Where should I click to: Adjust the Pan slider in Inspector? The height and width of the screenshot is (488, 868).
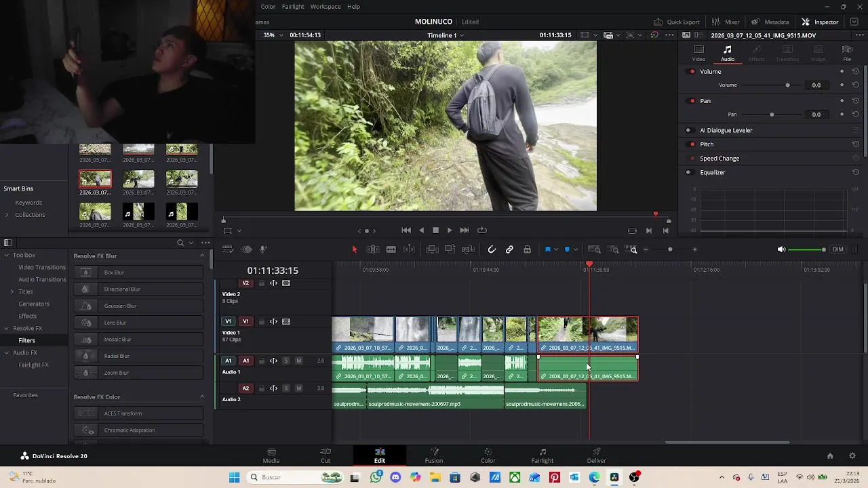point(772,115)
